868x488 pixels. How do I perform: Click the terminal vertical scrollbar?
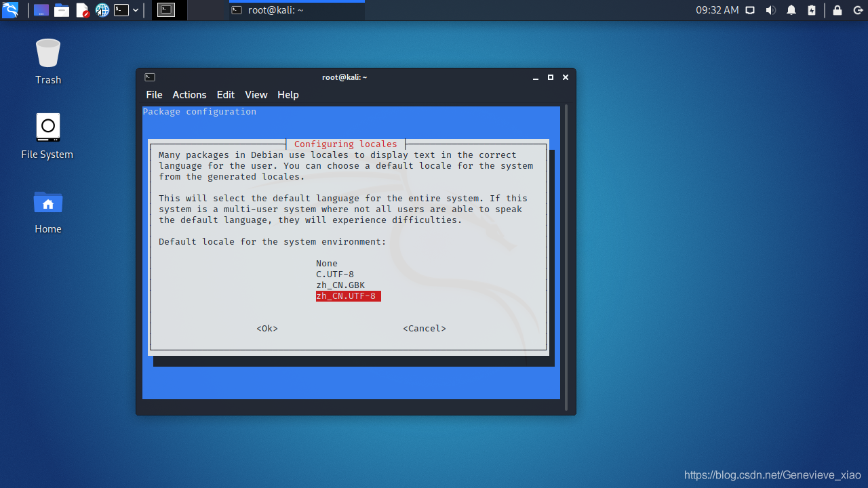click(x=566, y=258)
